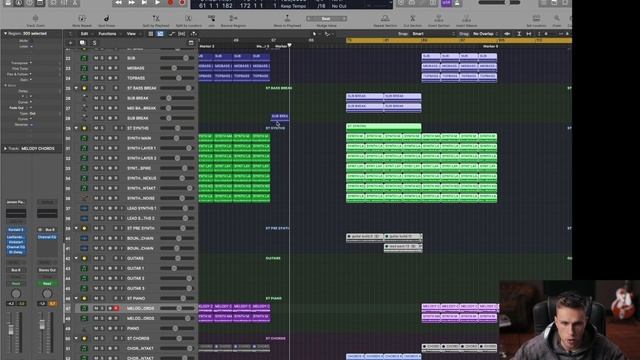Click the Bounce Regions toolbar icon

pos(233,19)
